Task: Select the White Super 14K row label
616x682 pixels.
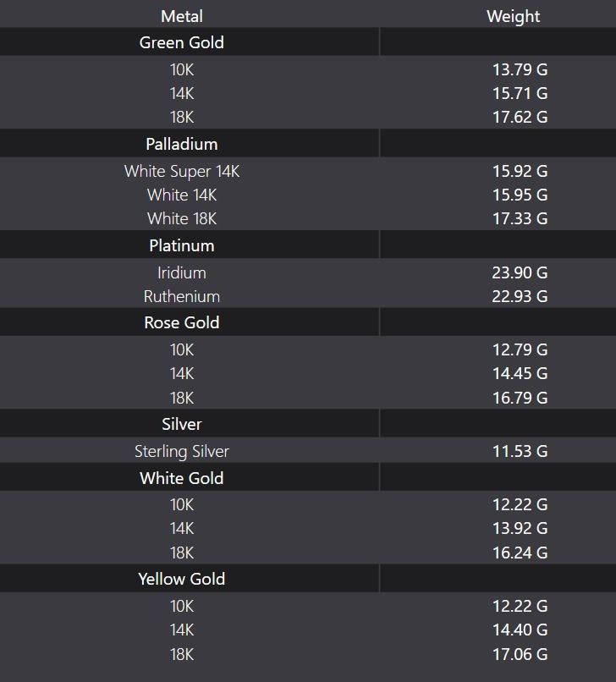Action: tap(181, 171)
